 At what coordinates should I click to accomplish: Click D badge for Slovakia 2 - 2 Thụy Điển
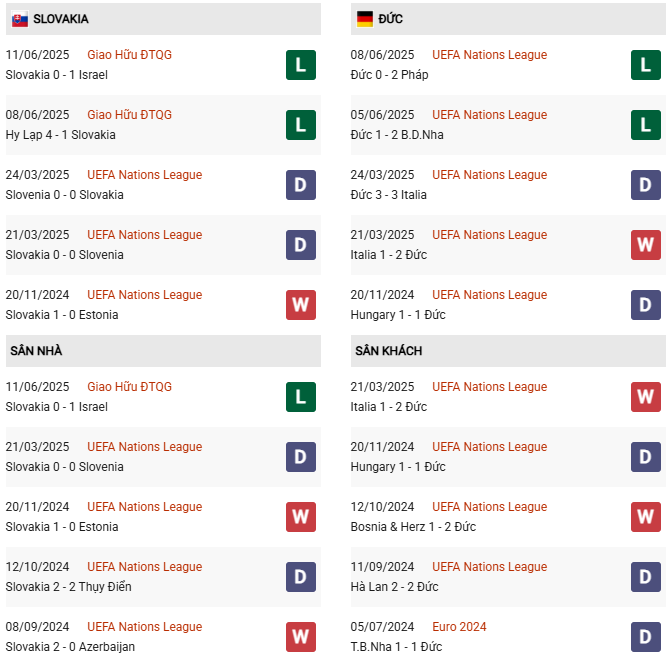(x=301, y=577)
